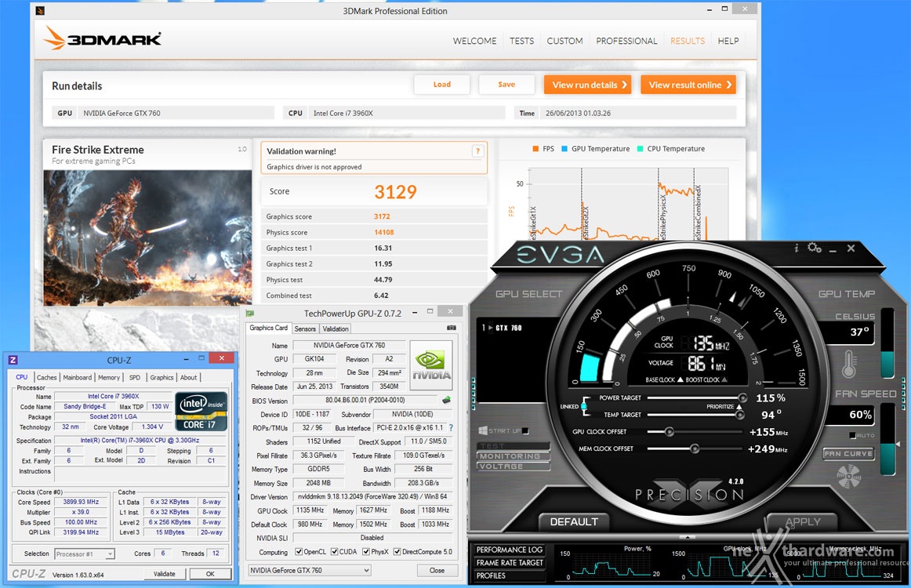The height and width of the screenshot is (588, 911).
Task: Click the 3DMark logo
Action: point(103,39)
